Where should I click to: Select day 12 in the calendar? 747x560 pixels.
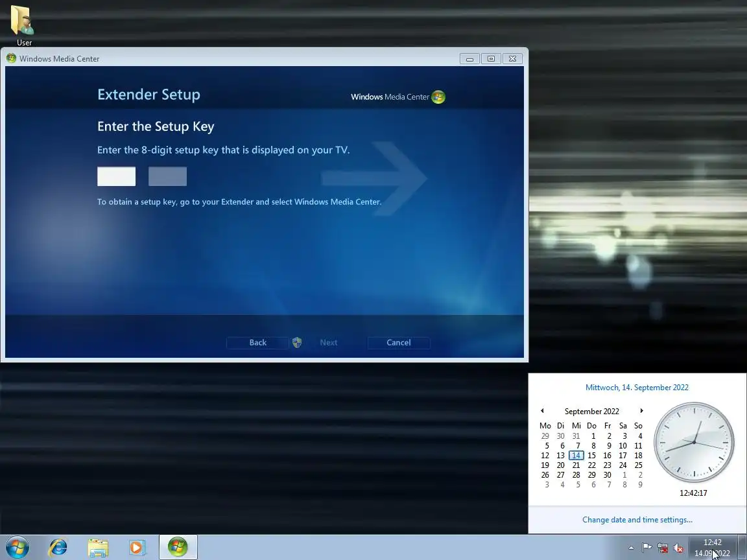click(x=545, y=455)
